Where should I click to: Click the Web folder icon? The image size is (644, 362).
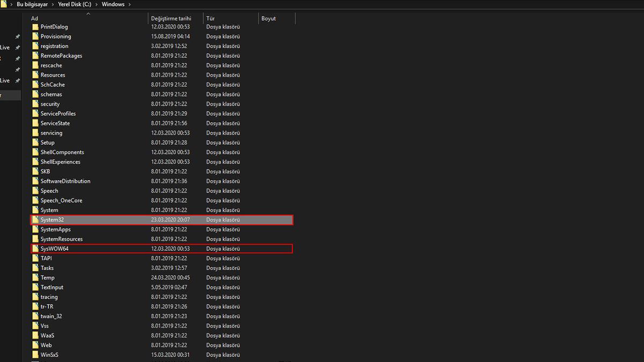(x=35, y=345)
